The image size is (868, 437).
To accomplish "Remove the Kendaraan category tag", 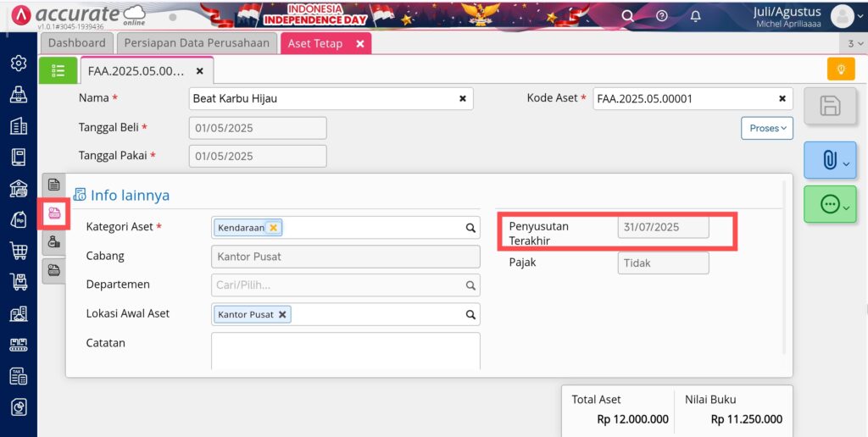I will click(x=273, y=227).
